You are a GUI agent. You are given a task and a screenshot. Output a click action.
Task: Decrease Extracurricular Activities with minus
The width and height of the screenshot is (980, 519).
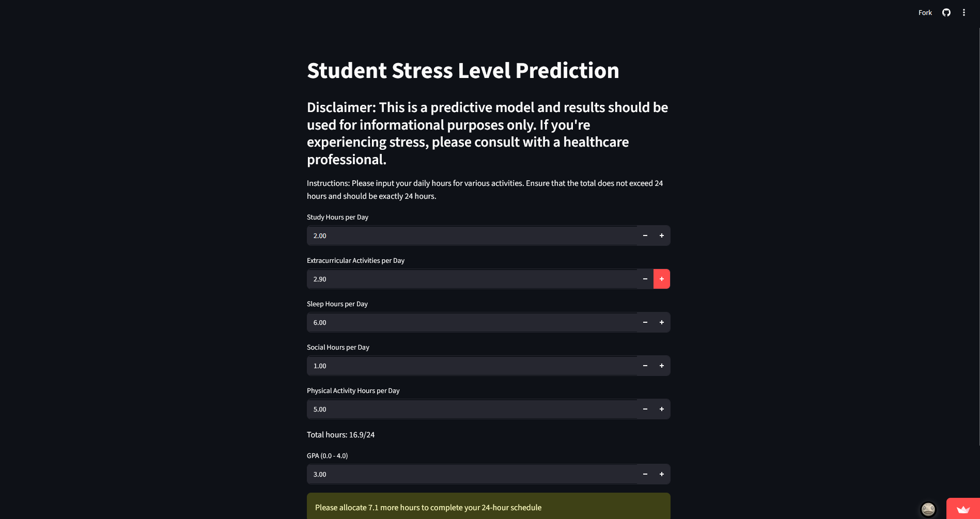(x=645, y=279)
